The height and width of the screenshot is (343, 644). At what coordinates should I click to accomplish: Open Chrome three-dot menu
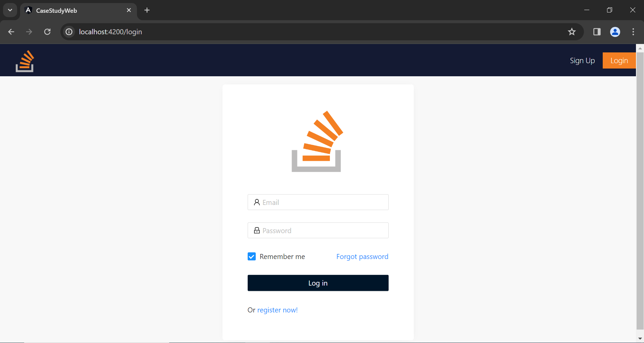coord(633,32)
